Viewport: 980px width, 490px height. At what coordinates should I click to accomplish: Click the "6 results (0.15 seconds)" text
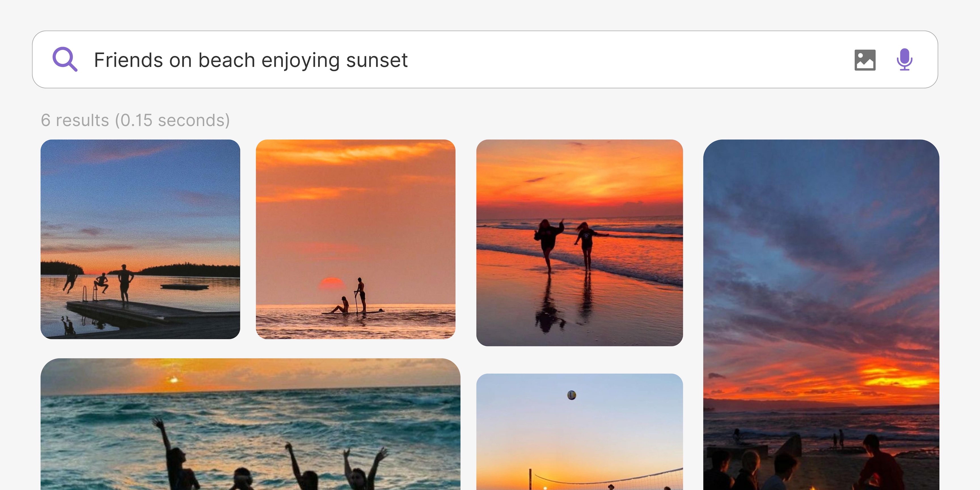[x=136, y=119]
